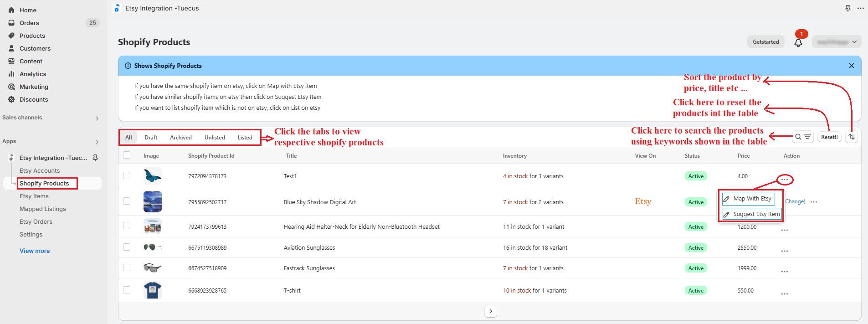Open actions menu for T-shirt row

tap(785, 294)
